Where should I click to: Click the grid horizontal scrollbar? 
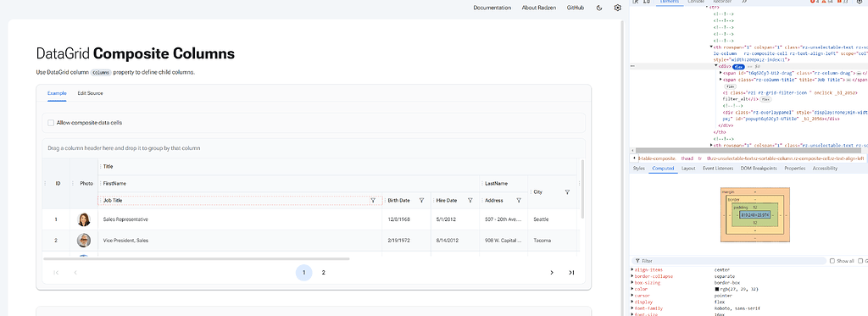196,258
